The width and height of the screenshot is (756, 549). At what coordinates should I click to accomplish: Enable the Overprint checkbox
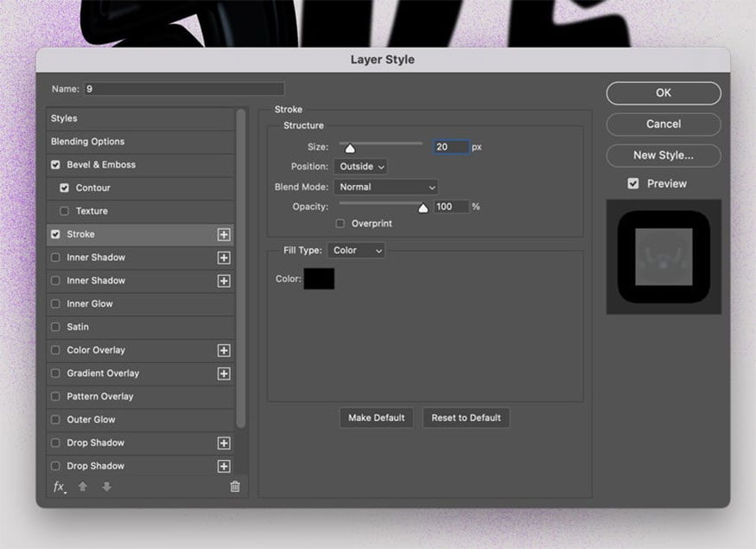tap(340, 224)
